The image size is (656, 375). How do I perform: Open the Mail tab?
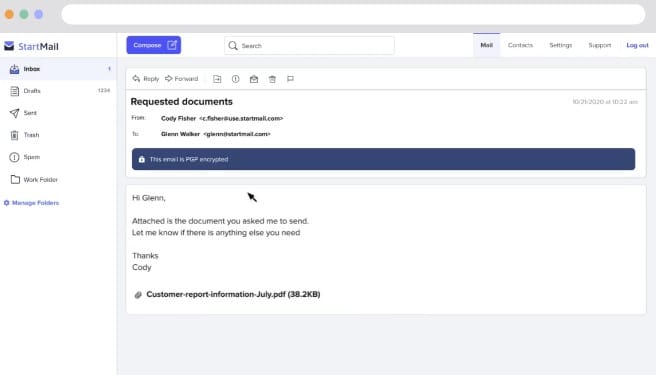(486, 45)
